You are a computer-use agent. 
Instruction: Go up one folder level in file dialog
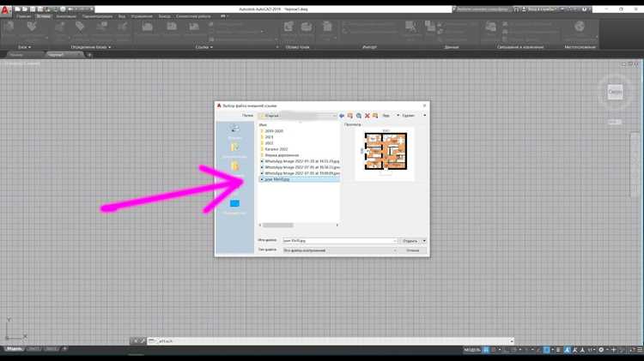coord(350,116)
